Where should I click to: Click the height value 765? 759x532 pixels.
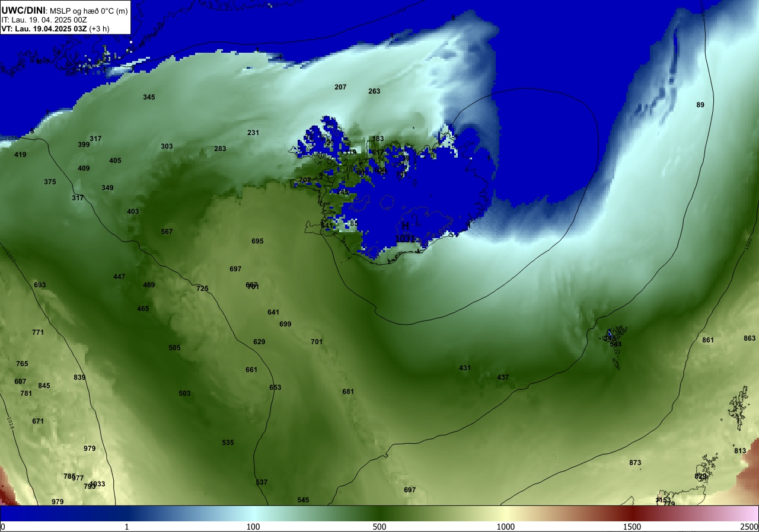click(22, 364)
